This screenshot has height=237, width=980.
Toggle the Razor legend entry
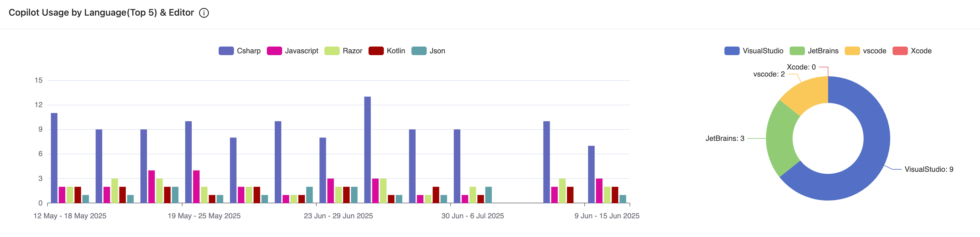343,51
